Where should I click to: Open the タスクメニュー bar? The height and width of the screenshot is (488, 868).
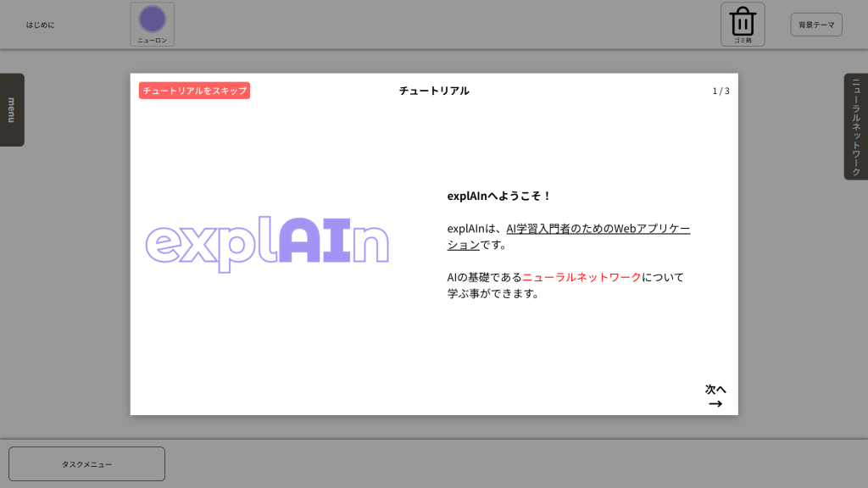click(86, 464)
